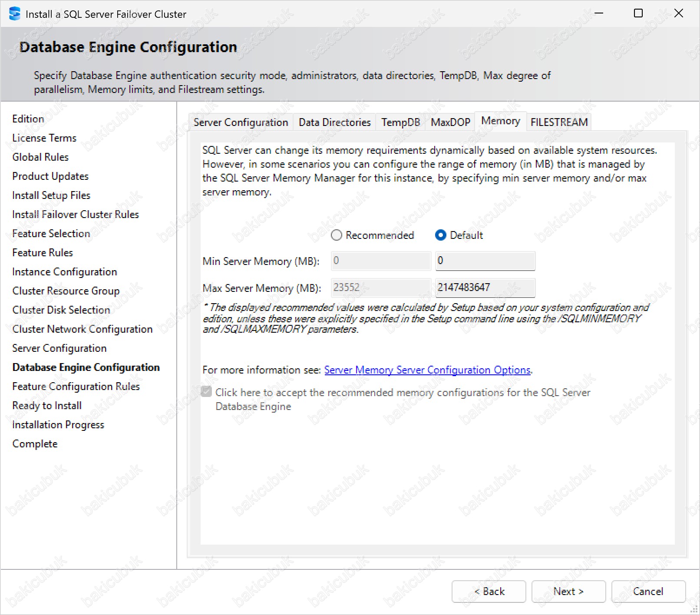The width and height of the screenshot is (700, 615).
Task: Close the installer window
Action: pos(678,13)
